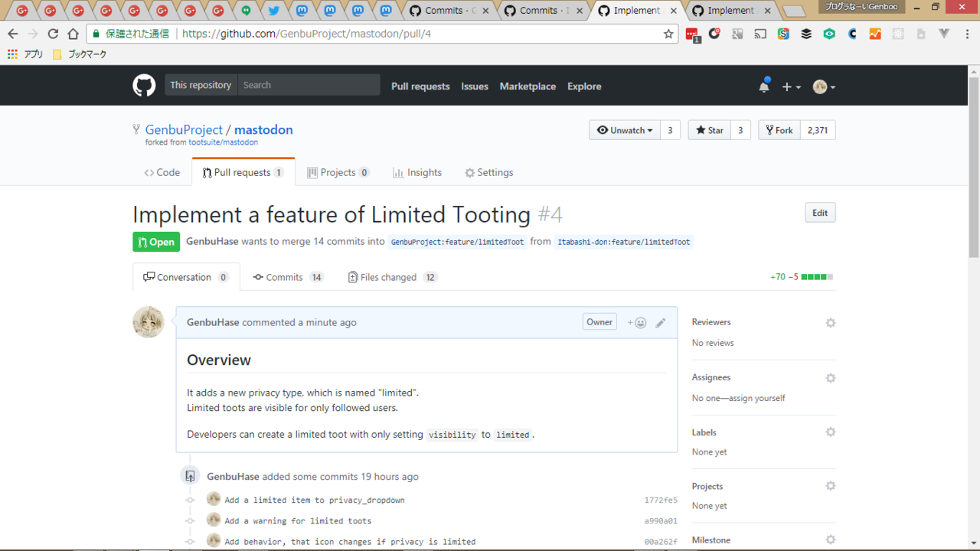Image resolution: width=980 pixels, height=551 pixels.
Task: Open the tootsuite/mastodon fork source link
Action: 223,142
